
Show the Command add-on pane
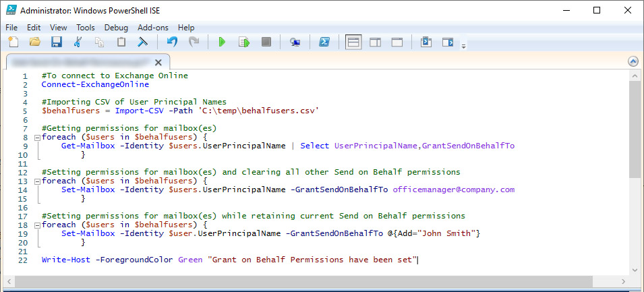(448, 42)
